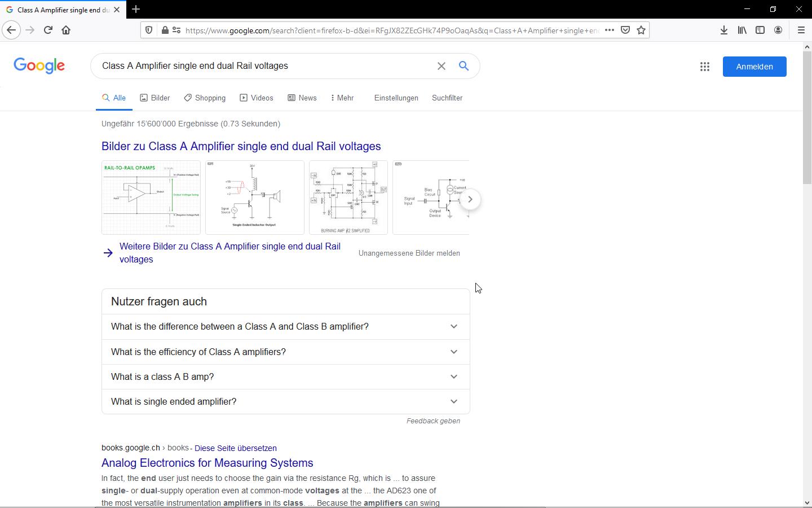Open the tracking protection shield icon
The image size is (812, 508).
click(149, 30)
